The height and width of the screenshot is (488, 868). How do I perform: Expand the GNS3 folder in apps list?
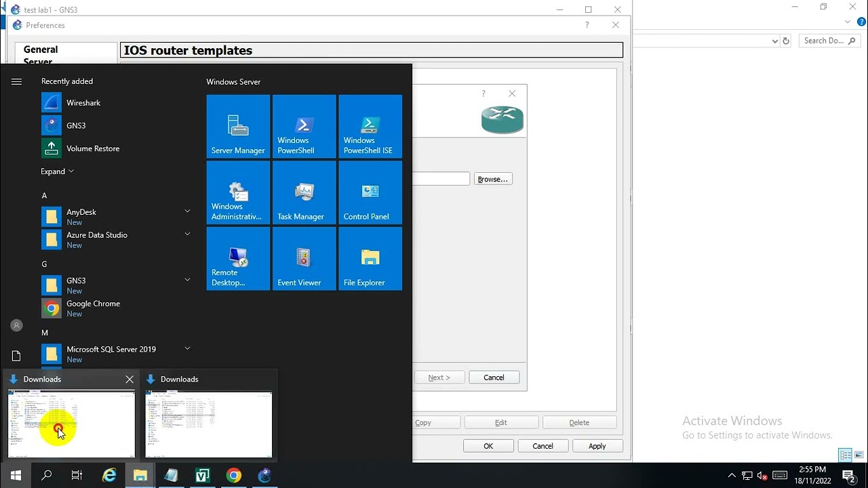[x=187, y=280]
